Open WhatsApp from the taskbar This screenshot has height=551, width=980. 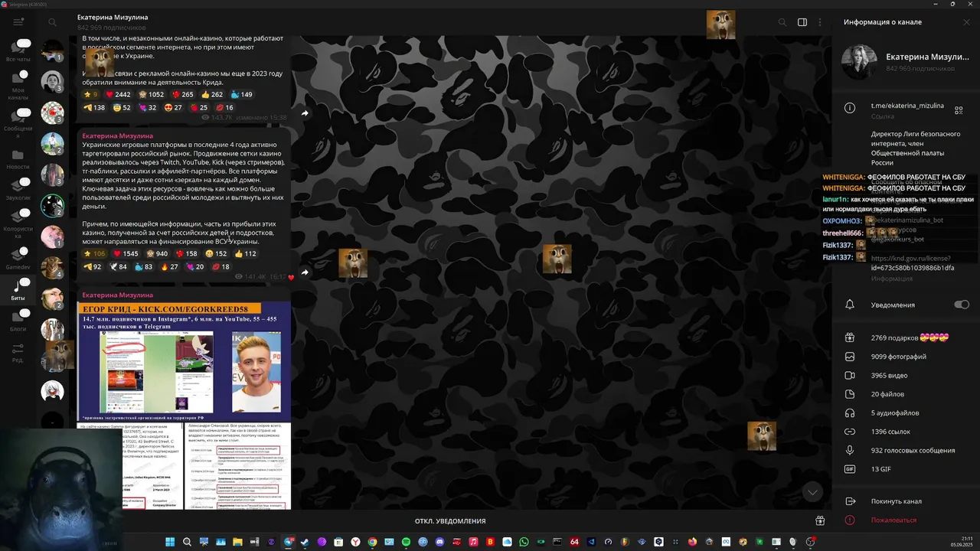click(524, 542)
